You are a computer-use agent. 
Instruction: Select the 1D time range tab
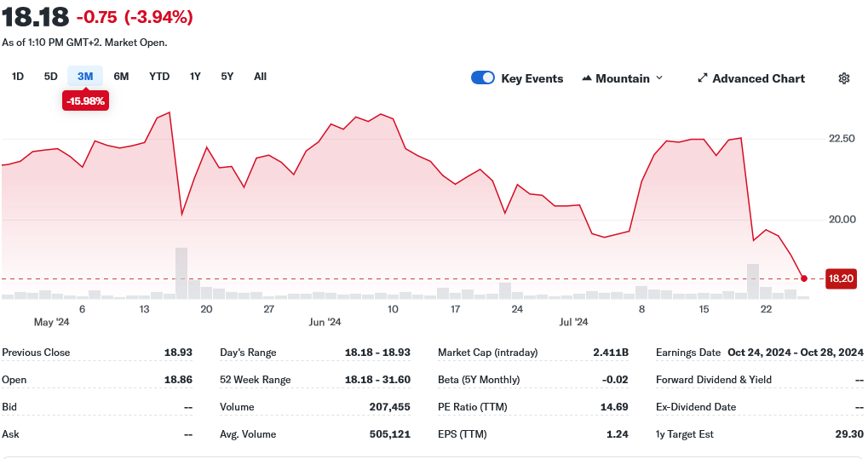point(17,77)
